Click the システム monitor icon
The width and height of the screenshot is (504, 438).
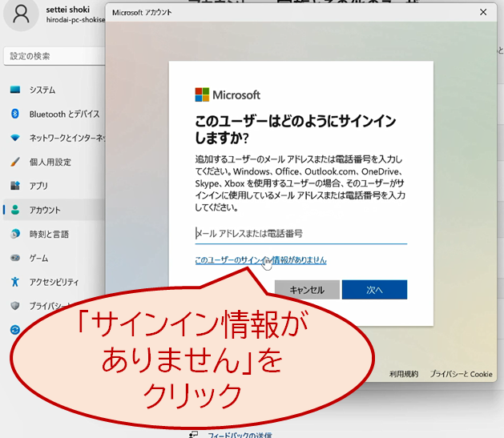point(15,90)
